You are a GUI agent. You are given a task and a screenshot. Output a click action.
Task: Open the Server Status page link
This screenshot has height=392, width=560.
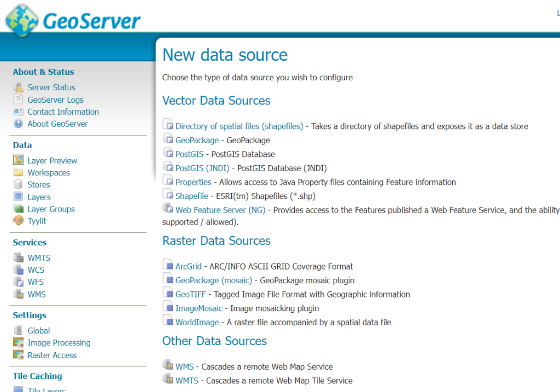tap(51, 87)
